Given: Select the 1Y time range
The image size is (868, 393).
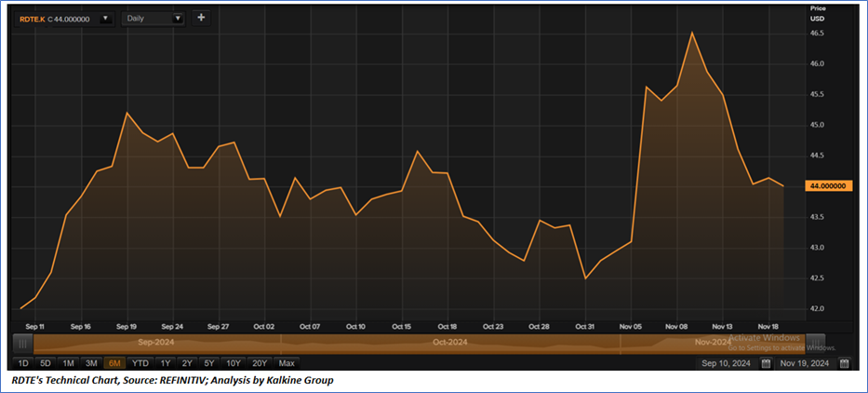Looking at the screenshot, I should pos(166,363).
